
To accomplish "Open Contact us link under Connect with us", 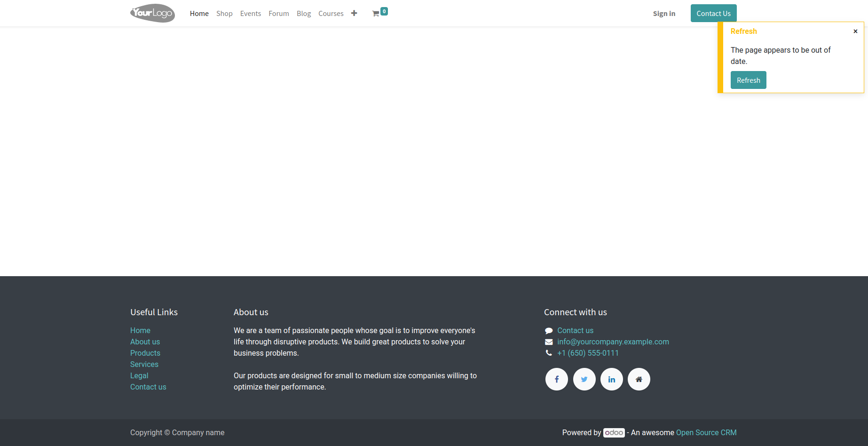I will click(576, 330).
